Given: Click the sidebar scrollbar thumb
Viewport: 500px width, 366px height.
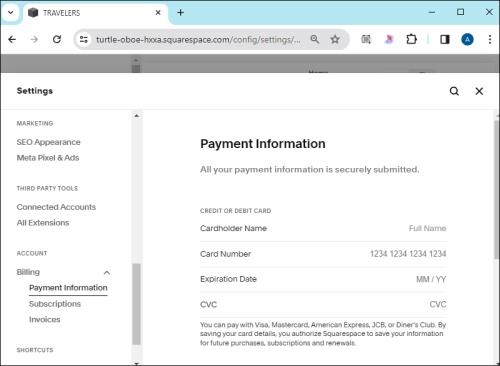Looking at the screenshot, I should pyautogui.click(x=136, y=304).
